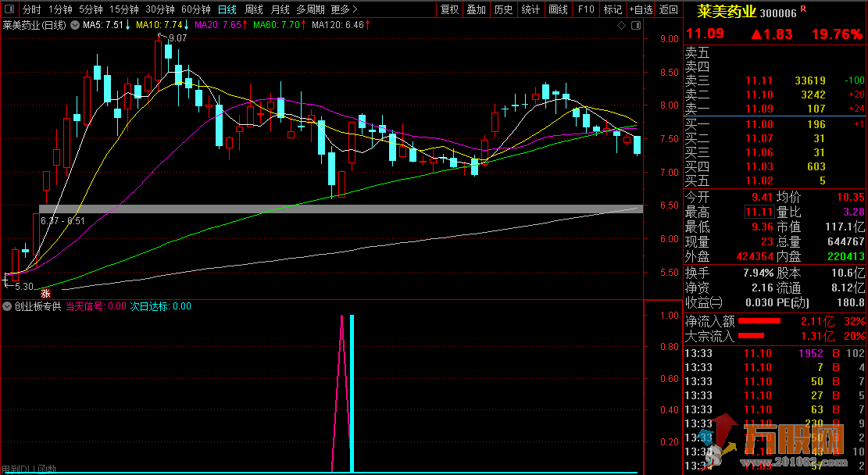The width and height of the screenshot is (868, 475).
Task: Click the MA20: 7.65 indicator label
Action: (221, 26)
